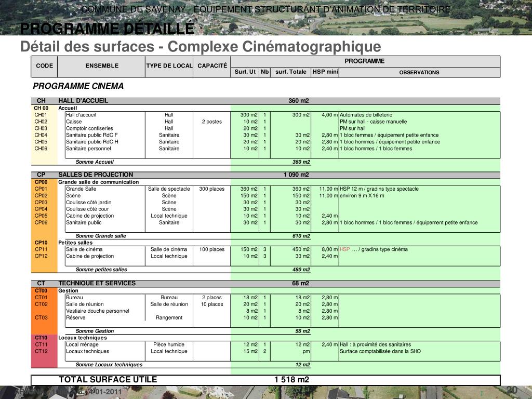
Task: Click the PROGRAMME group header
Action: coord(365,61)
